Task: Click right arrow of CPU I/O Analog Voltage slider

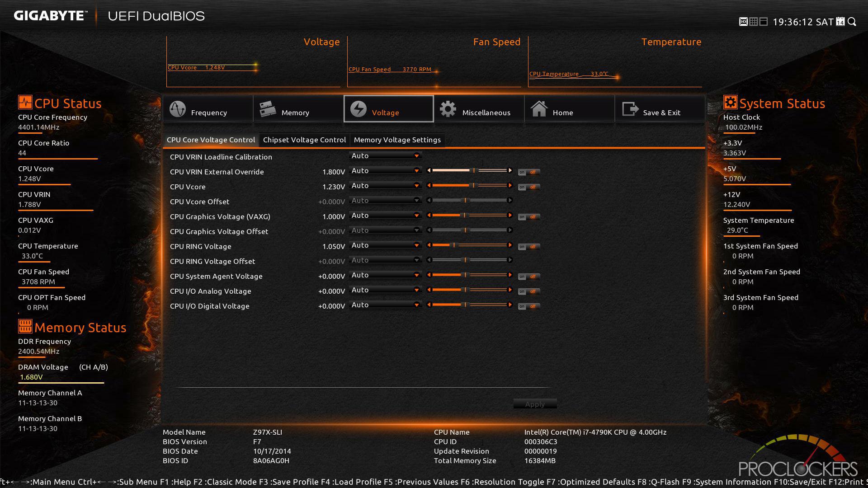Action: tap(510, 290)
